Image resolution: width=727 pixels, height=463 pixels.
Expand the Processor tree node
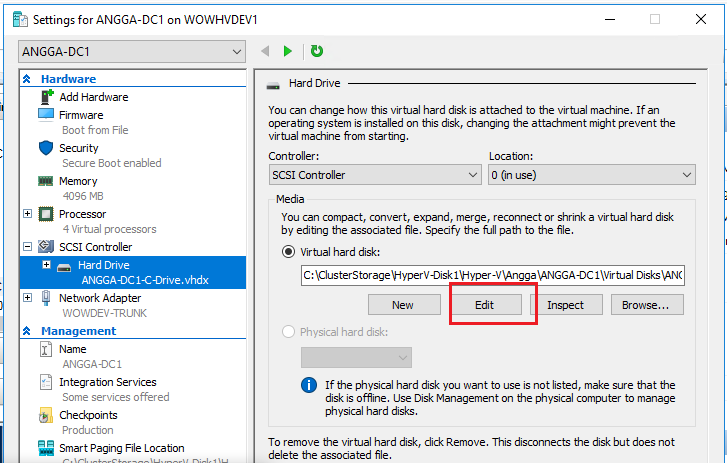coord(27,214)
